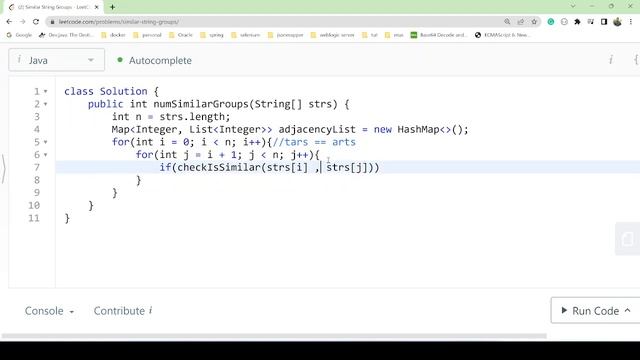Click 'strs.length' in line 3
Image resolution: width=640 pixels, height=360 pixels.
tap(191, 117)
